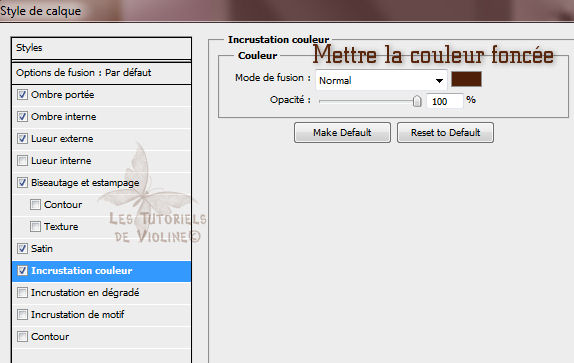
Task: Click the Style de calque title bar
Action: (x=287, y=11)
